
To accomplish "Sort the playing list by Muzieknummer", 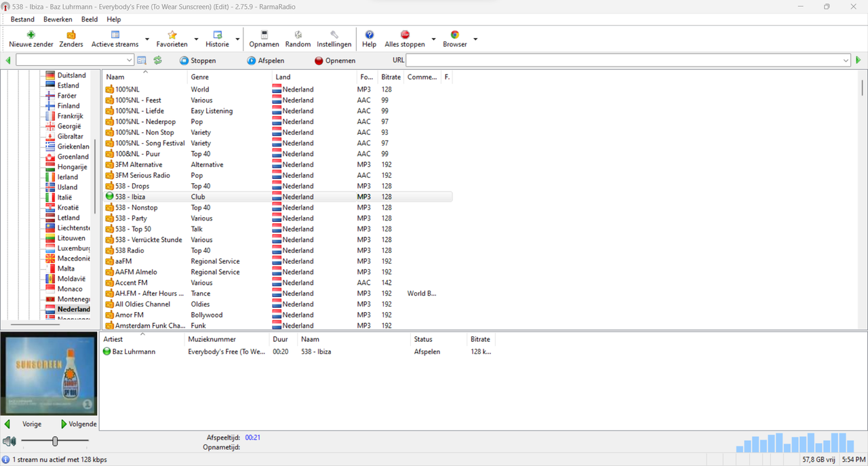I will point(227,339).
